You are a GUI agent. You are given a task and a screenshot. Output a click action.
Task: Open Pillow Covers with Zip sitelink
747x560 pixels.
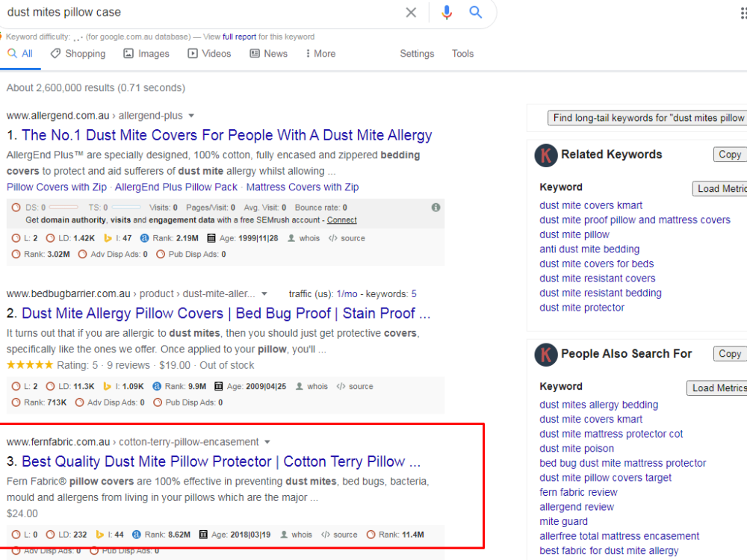tap(57, 187)
